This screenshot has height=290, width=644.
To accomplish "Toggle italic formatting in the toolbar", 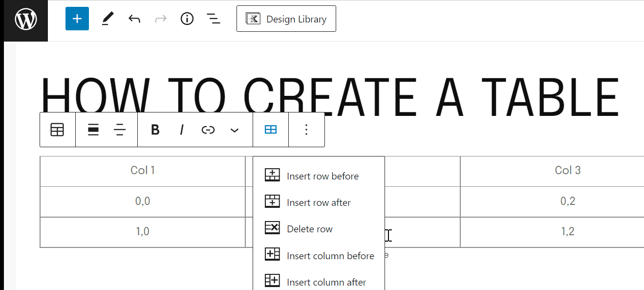I will coord(181,130).
